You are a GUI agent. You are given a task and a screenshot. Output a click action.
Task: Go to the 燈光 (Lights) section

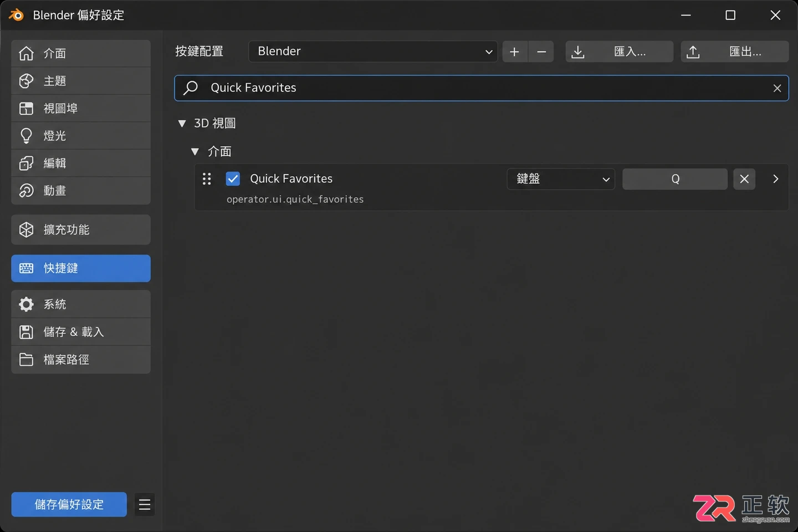(81, 136)
